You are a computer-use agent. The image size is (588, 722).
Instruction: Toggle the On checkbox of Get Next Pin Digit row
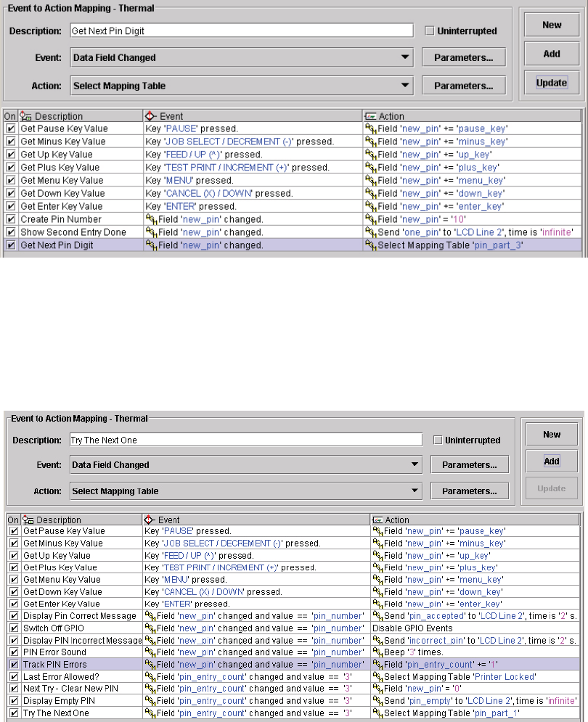click(11, 245)
